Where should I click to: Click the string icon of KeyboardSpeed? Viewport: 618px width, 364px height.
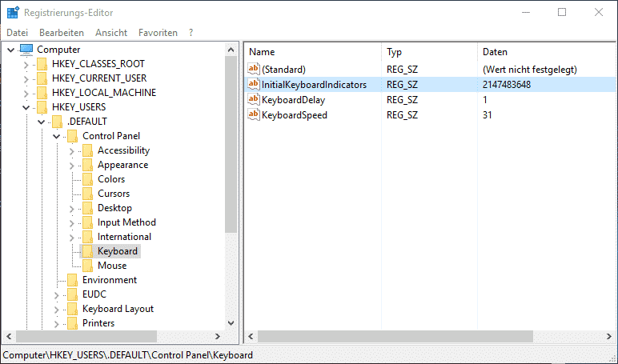254,114
